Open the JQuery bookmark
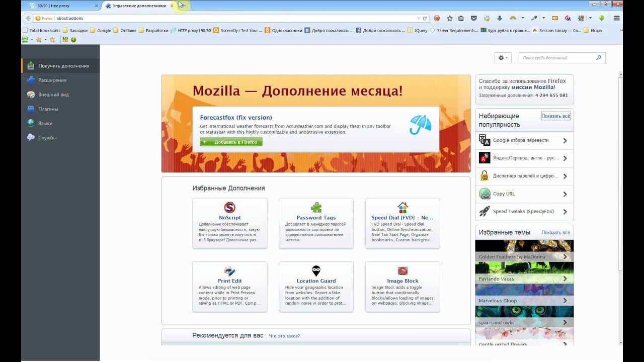 [417, 30]
